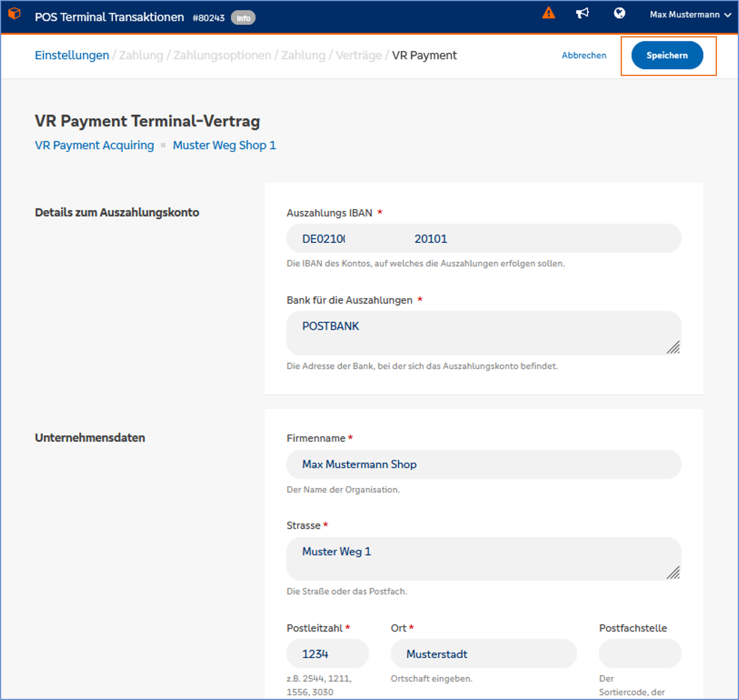Click the orange cube logo icon
The image size is (739, 700).
point(14,14)
